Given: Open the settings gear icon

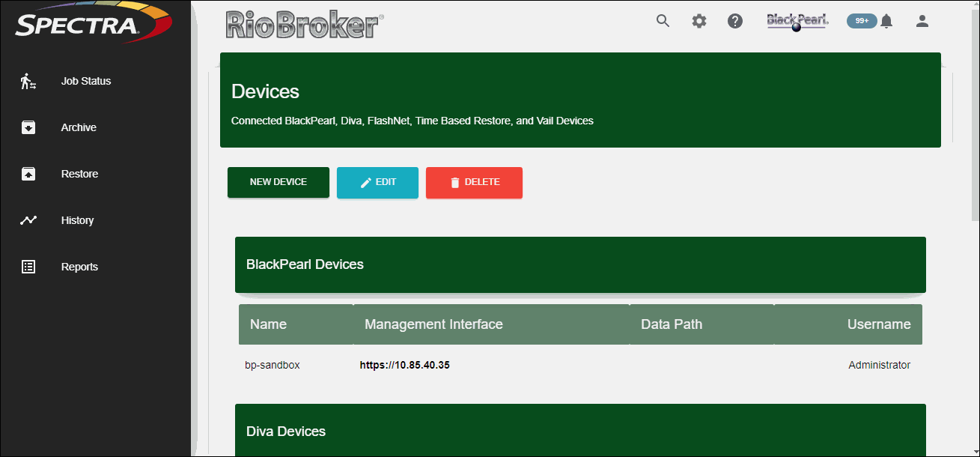Looking at the screenshot, I should tap(699, 21).
